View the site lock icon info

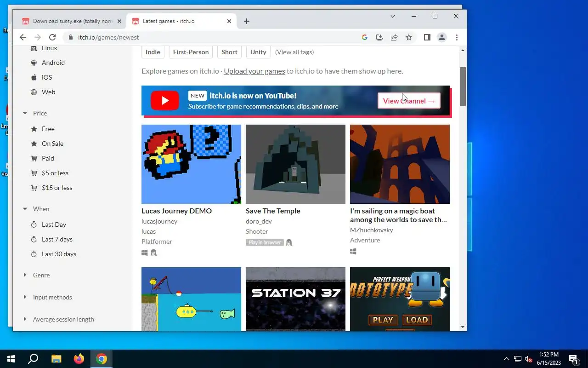click(70, 37)
